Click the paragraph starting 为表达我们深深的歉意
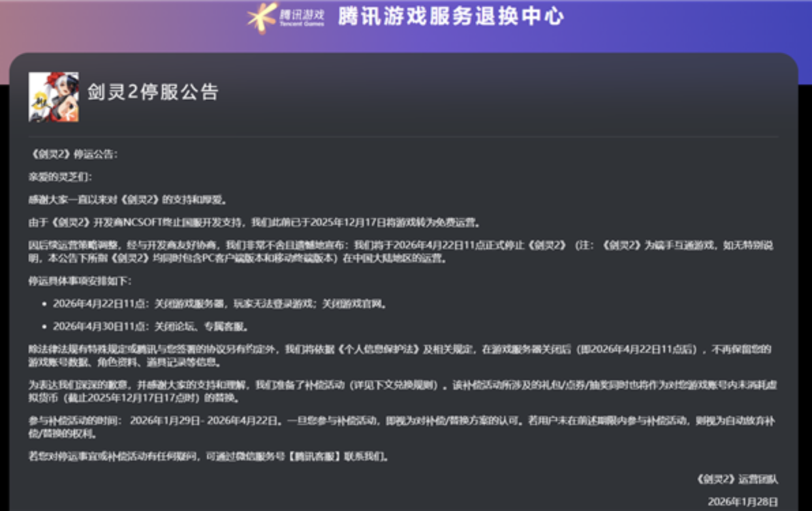 pos(402,391)
